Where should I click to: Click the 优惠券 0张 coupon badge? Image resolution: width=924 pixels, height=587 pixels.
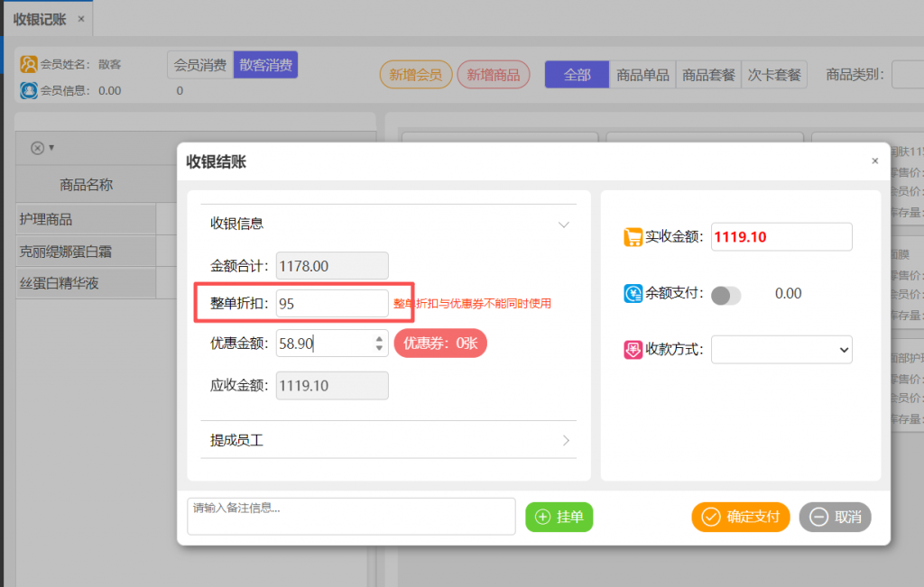click(440, 343)
